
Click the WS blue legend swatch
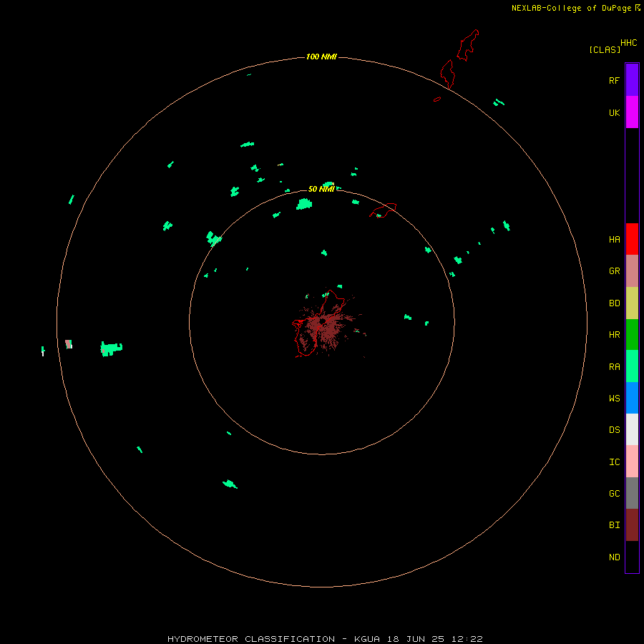(x=632, y=398)
